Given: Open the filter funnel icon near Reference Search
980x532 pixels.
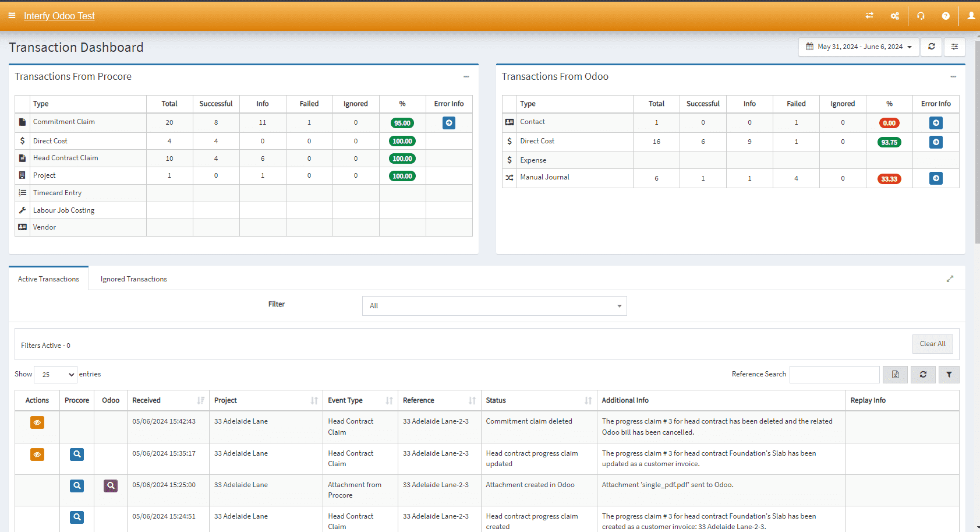Looking at the screenshot, I should [x=949, y=374].
